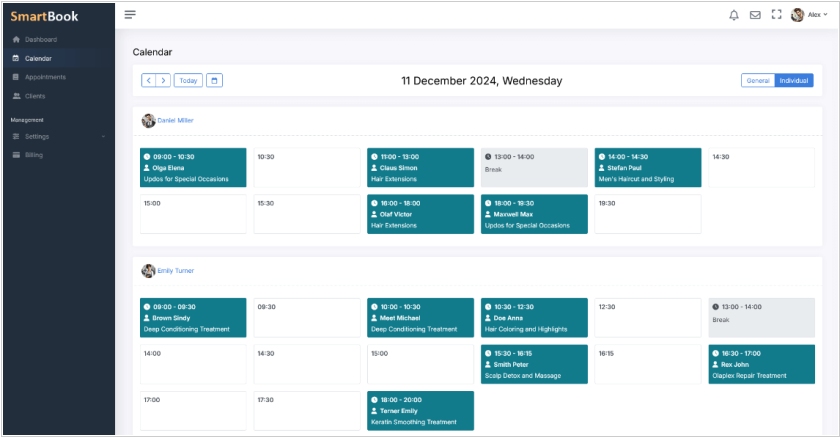Click Daniel Miller's avatar picture

[x=148, y=120]
